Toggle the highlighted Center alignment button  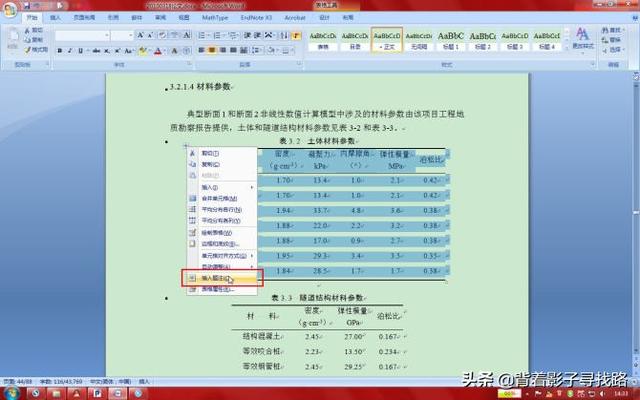pos(212,50)
